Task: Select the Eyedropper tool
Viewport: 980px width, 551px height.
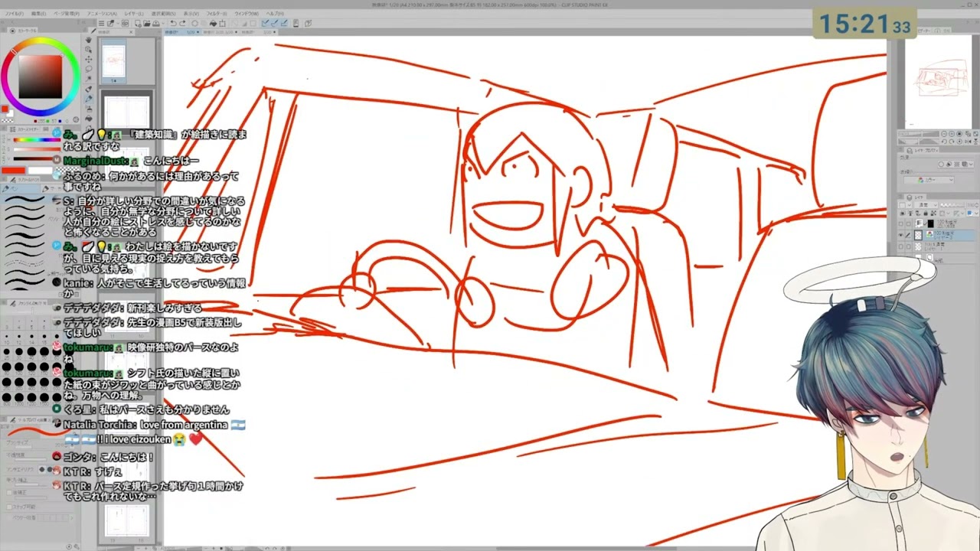Action: (x=89, y=89)
